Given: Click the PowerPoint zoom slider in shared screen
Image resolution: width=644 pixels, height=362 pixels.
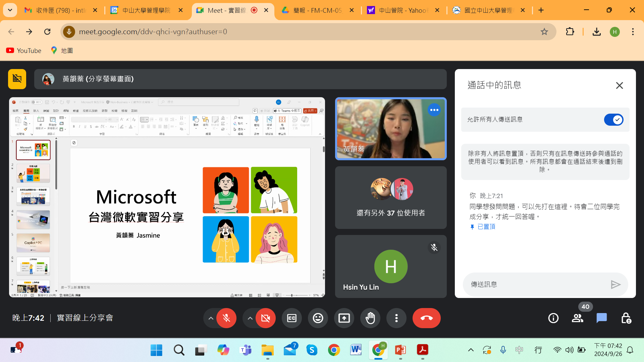Looking at the screenshot, I should [x=297, y=295].
